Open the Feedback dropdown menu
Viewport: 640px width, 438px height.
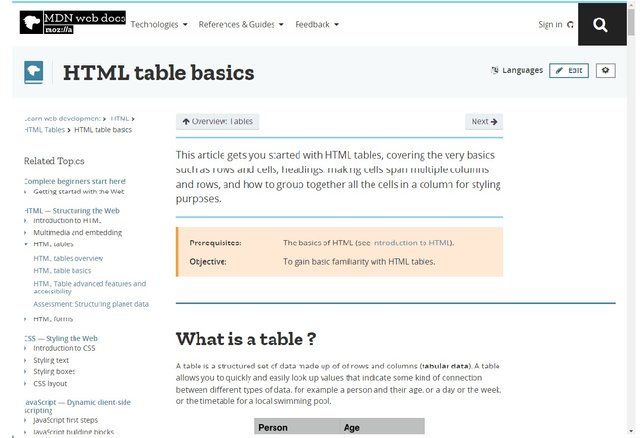(317, 24)
